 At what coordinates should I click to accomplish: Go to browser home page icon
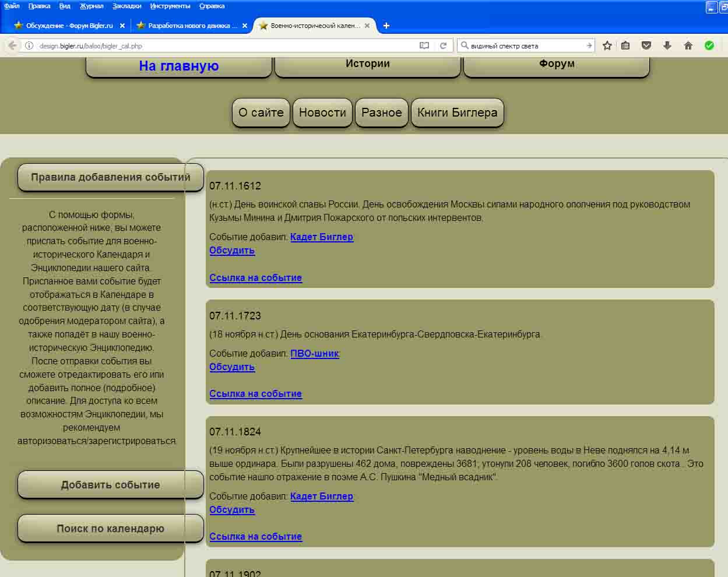click(x=688, y=45)
